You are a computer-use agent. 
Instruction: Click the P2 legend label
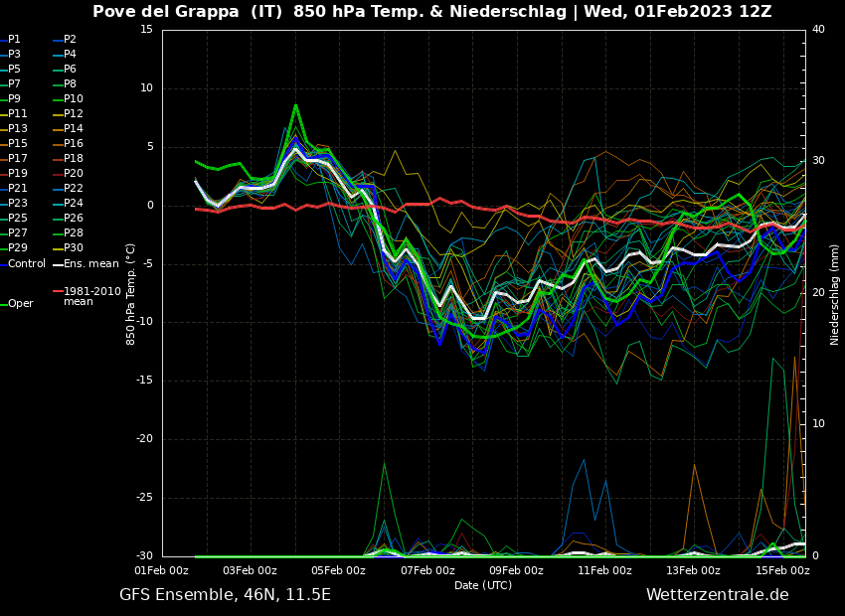click(x=70, y=40)
